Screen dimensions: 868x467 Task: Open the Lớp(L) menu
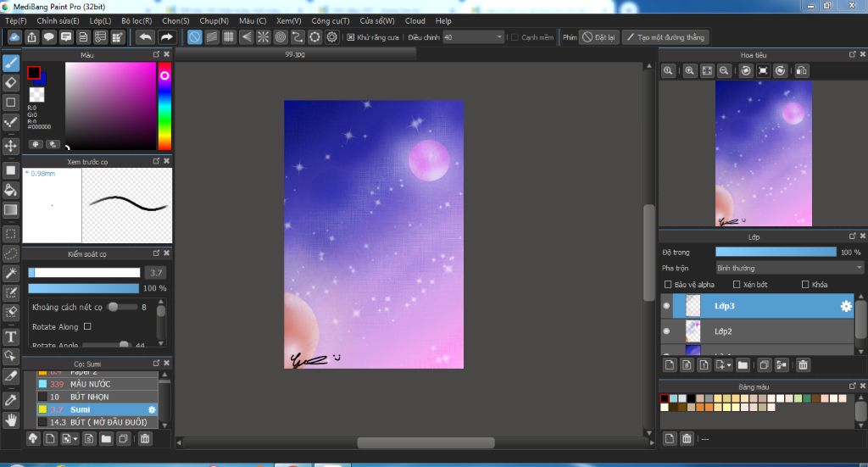100,21
